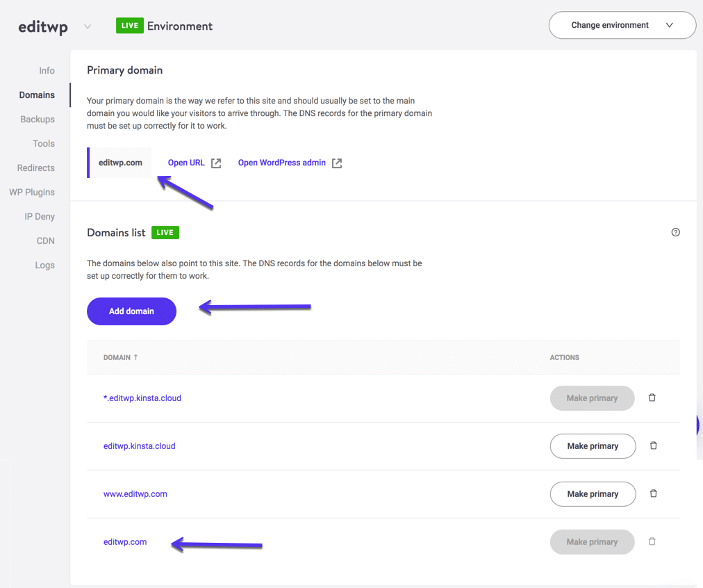Open the Redirects section
Screen dimensions: 703x588
[x=36, y=168]
